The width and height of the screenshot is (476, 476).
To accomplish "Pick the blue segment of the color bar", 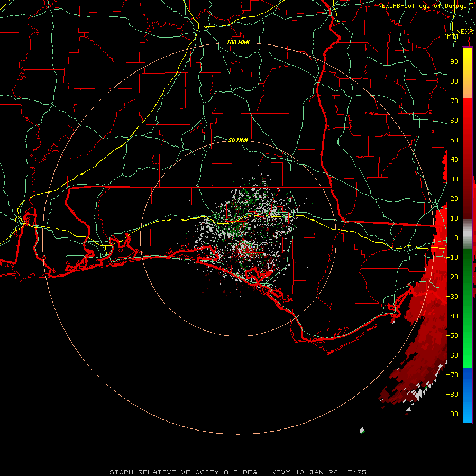I will click(x=467, y=396).
